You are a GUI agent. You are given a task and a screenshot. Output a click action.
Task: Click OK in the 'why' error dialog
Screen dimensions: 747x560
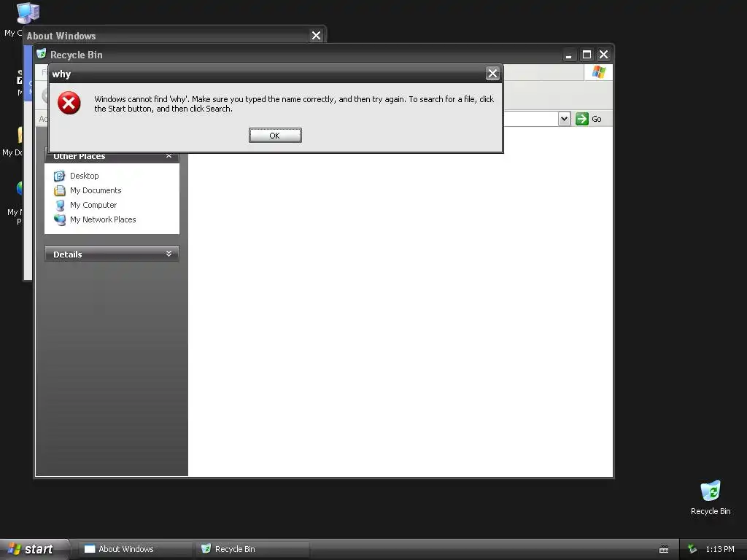(x=275, y=135)
